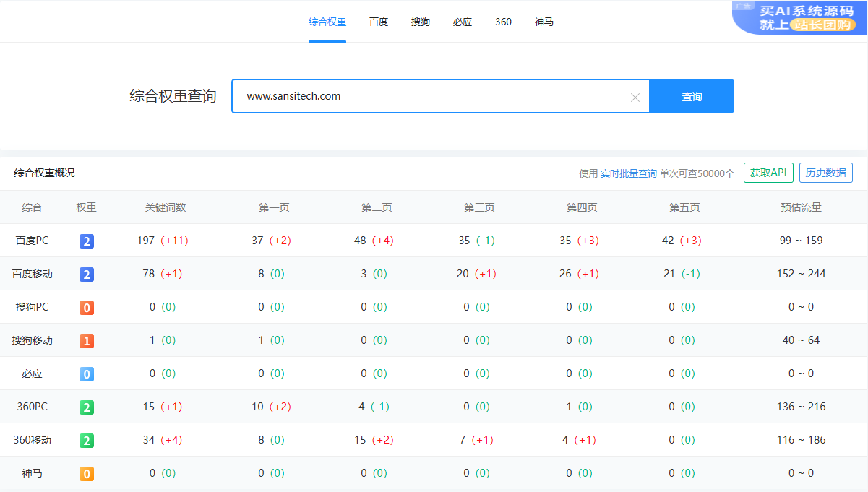The width and height of the screenshot is (868, 492).
Task: Select the 百度PC row label
Action: point(32,241)
